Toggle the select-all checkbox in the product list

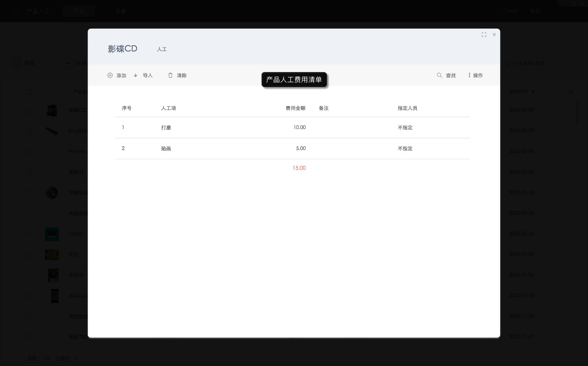coord(29,92)
